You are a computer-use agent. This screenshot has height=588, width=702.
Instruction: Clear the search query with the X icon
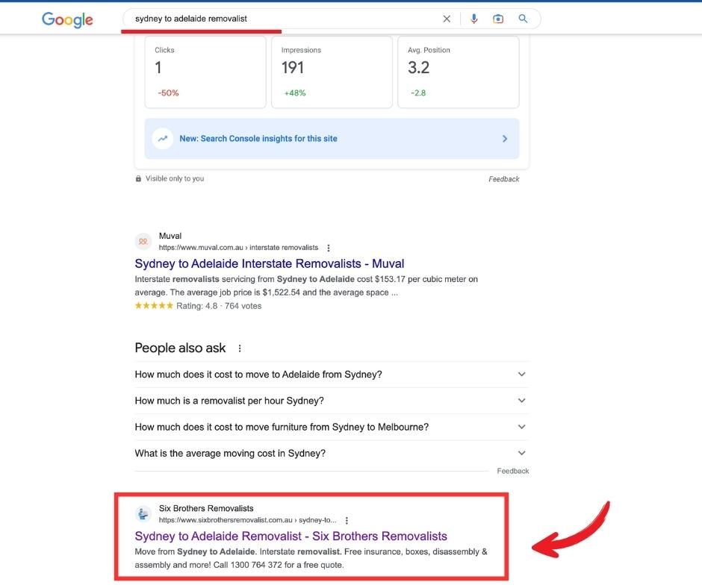(x=447, y=19)
